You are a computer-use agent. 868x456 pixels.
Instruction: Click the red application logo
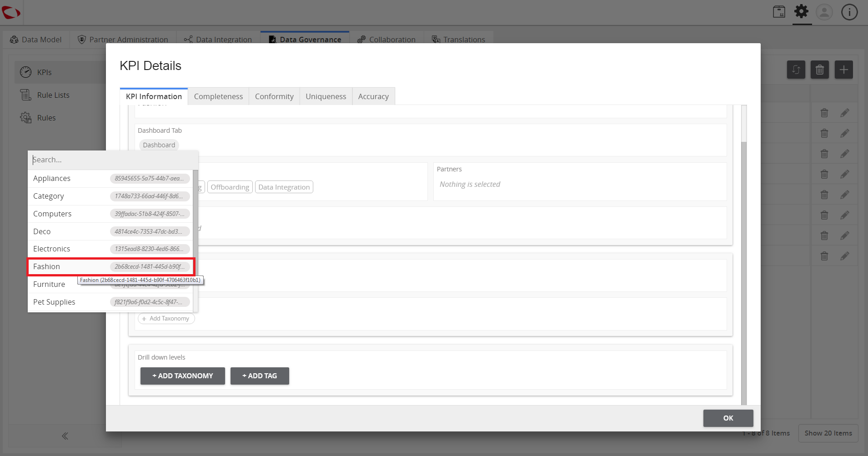(11, 12)
